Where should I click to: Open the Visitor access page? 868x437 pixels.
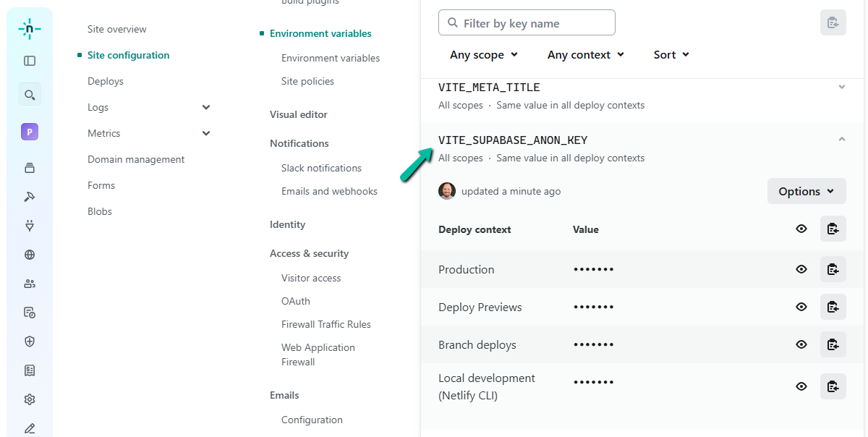point(311,277)
